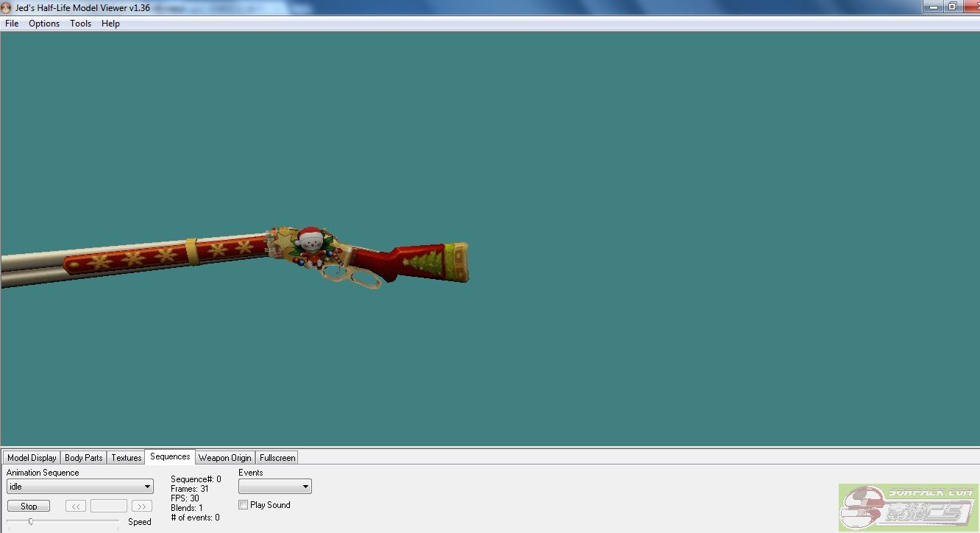
Task: Switch to the Textures tab
Action: coord(126,458)
